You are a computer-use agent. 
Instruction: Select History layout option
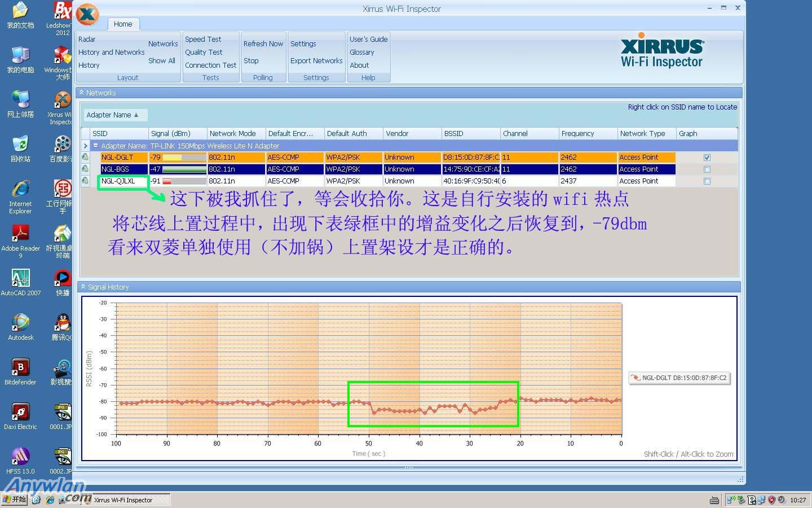coord(89,65)
